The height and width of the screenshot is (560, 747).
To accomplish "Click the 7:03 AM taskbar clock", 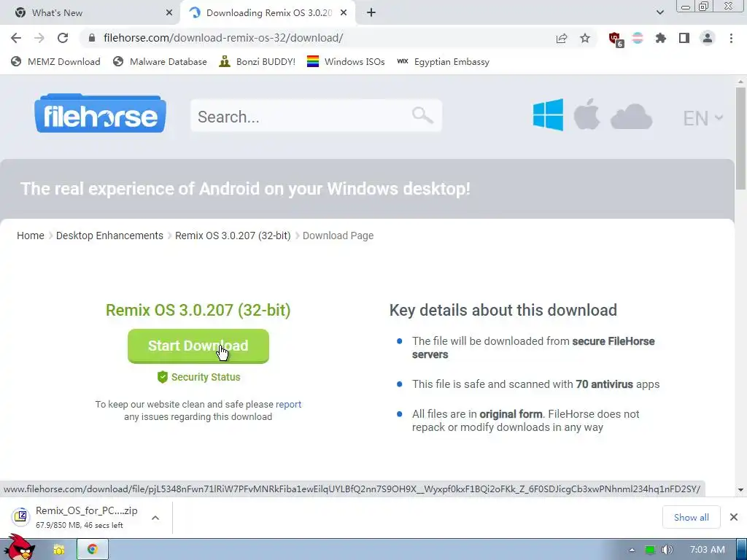I will pos(708,550).
